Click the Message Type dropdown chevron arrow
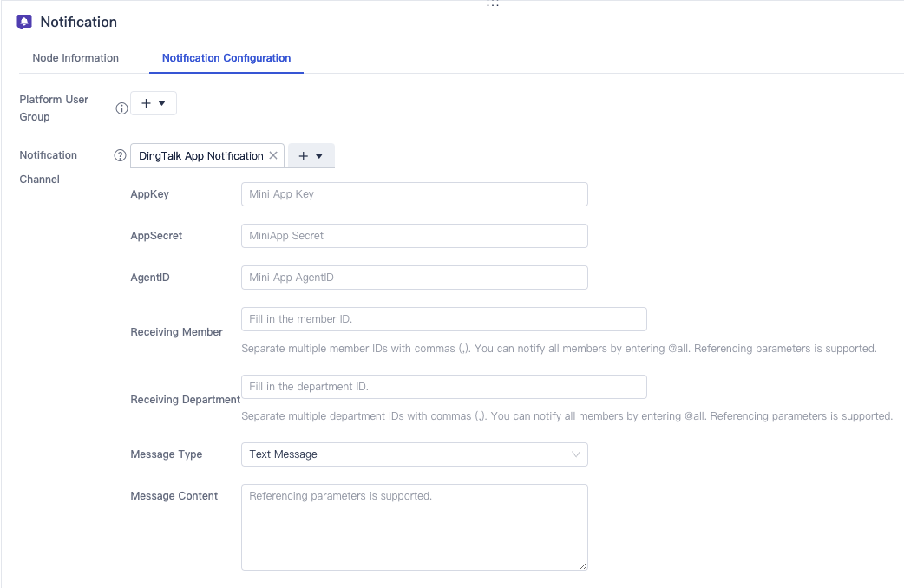 click(576, 454)
